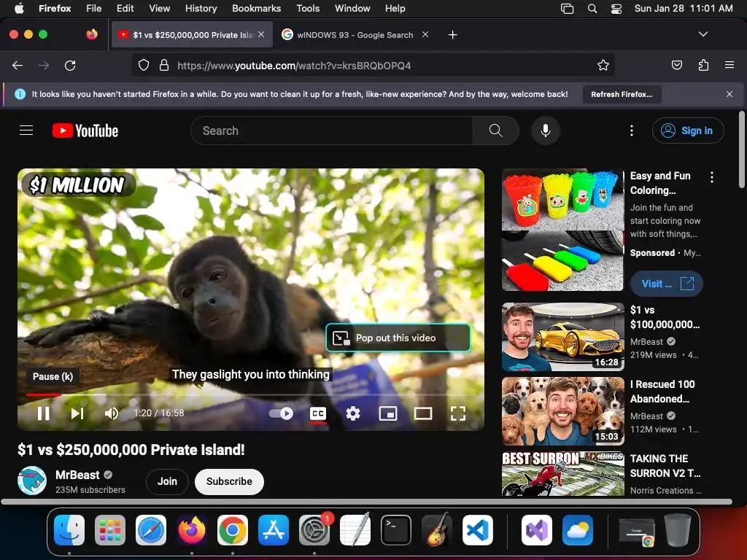Click the URL address bar

click(373, 65)
